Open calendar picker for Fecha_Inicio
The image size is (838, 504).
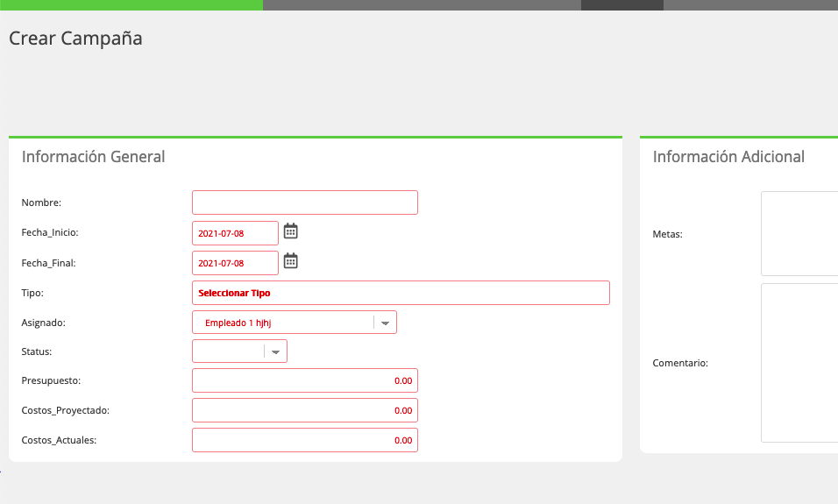click(291, 231)
